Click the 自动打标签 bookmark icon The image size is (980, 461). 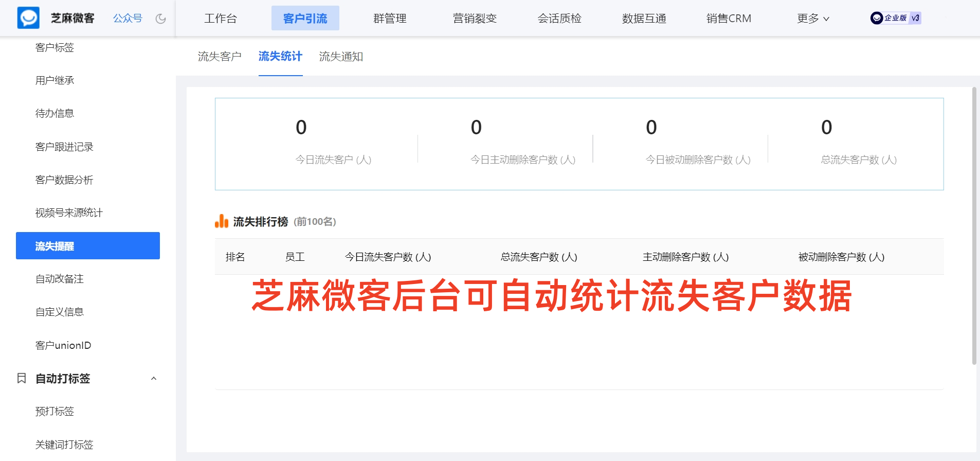tap(22, 378)
